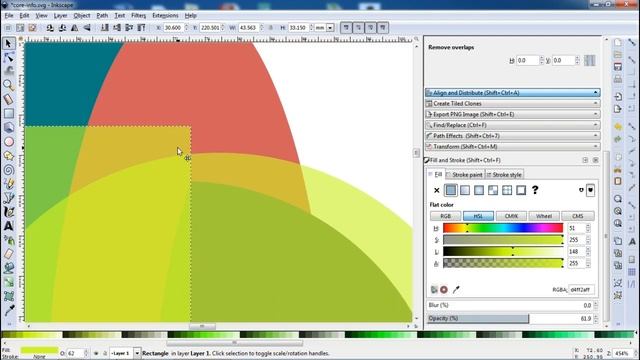640x360 pixels.
Task: Click the Opacity (%) slider bar
Action: click(x=509, y=318)
